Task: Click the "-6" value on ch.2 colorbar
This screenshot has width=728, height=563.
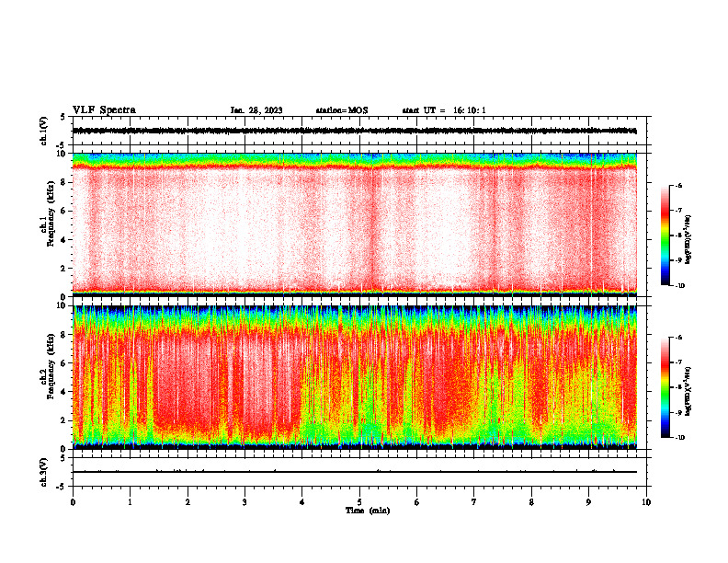Action: [678, 338]
